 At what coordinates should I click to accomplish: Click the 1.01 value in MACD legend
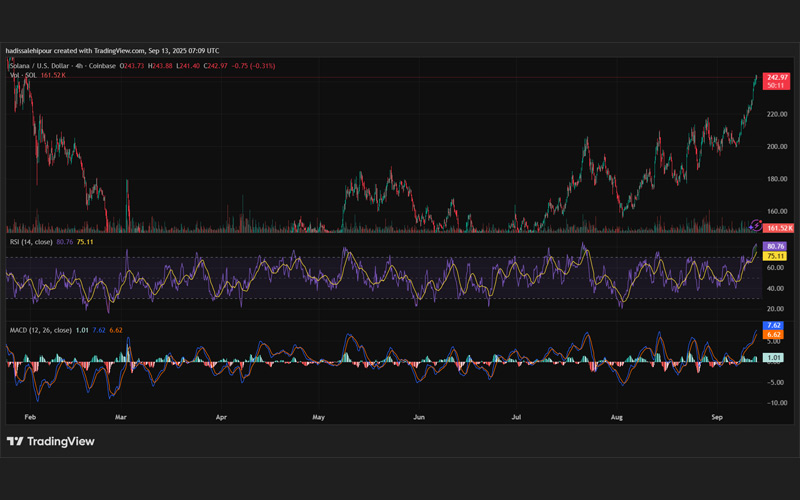point(82,330)
